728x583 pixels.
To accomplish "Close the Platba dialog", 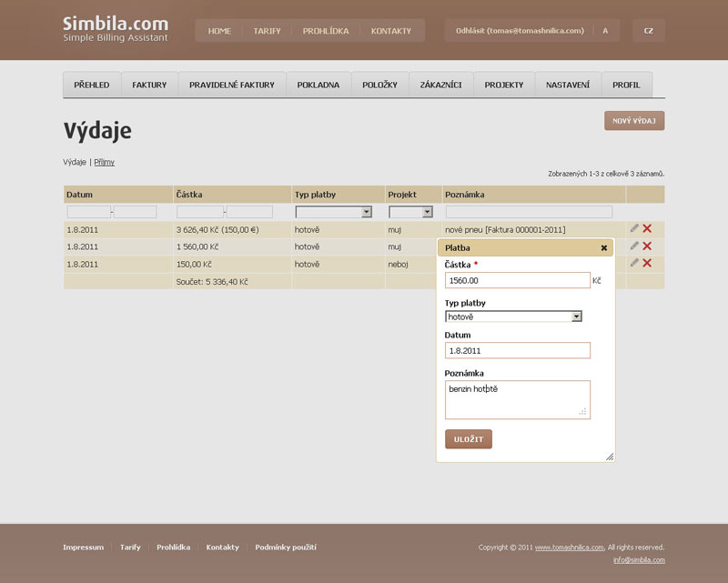I will (x=604, y=247).
